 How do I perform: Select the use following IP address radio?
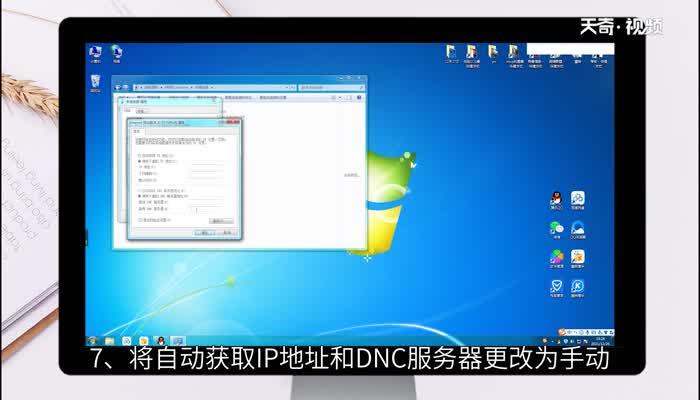tap(140, 161)
